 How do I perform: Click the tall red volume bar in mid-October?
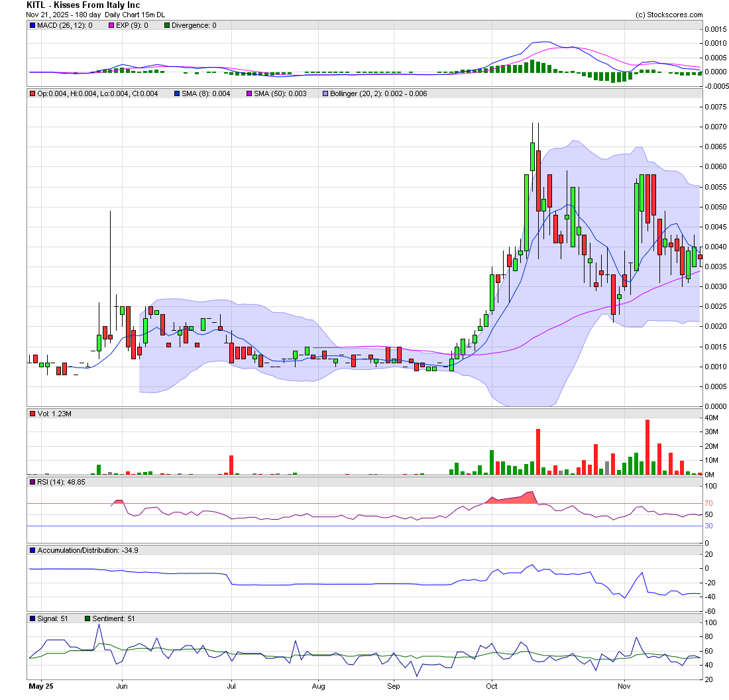538,451
